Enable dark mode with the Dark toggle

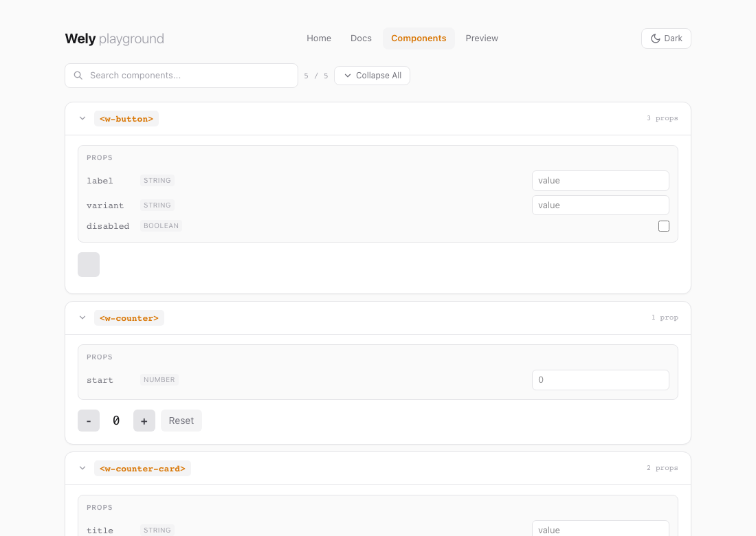pyautogui.click(x=665, y=38)
